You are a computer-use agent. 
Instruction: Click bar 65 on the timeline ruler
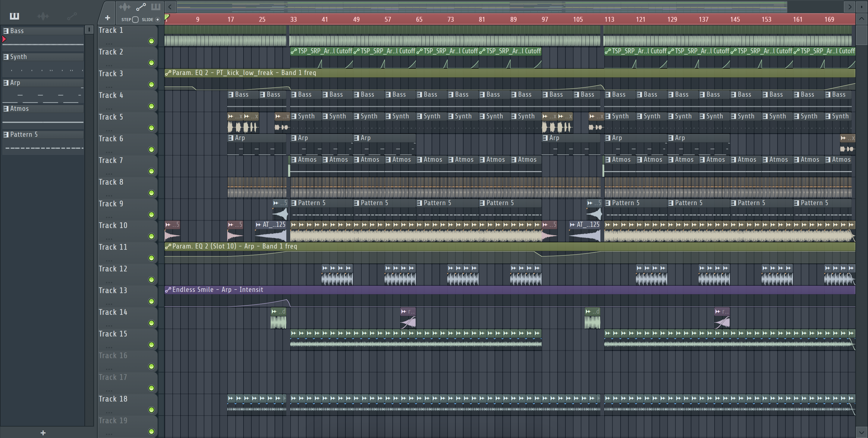tap(419, 19)
